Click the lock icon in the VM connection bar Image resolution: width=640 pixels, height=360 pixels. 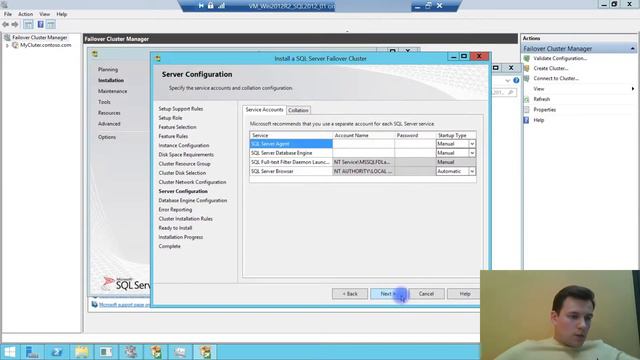211,6
